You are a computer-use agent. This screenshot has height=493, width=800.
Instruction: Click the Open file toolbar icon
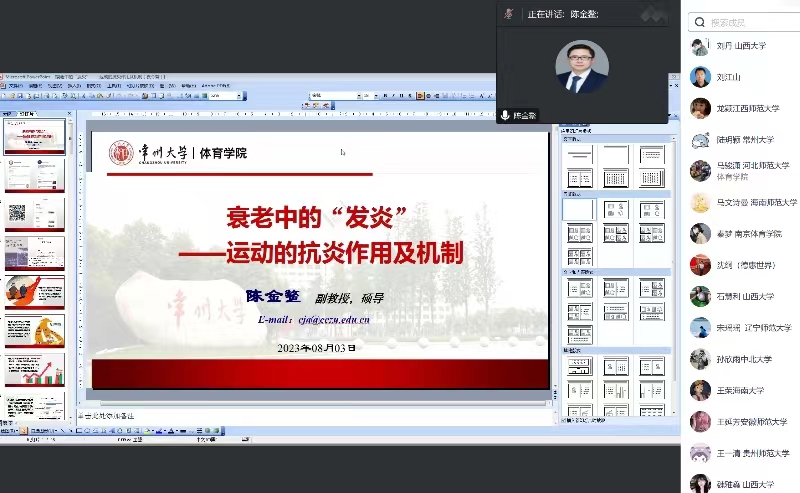tap(12, 96)
